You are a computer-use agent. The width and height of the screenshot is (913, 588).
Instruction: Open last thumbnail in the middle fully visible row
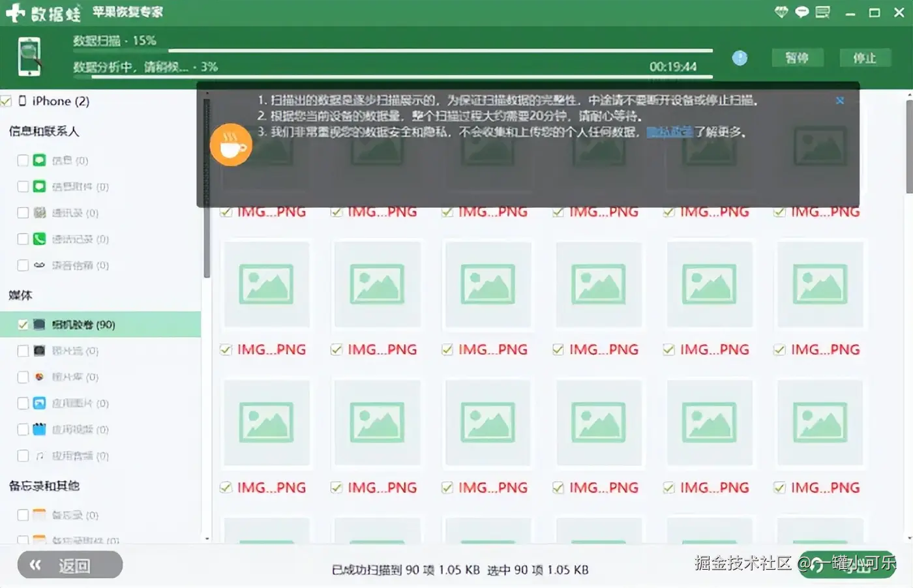tap(820, 284)
